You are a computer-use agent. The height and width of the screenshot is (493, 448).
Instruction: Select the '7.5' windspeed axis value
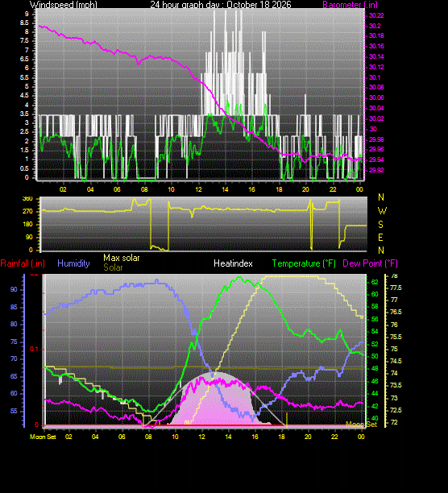tap(24, 40)
